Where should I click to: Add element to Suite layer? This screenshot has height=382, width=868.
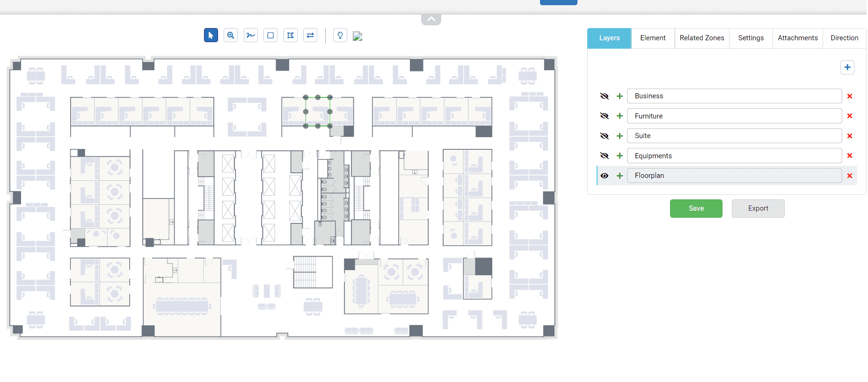620,136
